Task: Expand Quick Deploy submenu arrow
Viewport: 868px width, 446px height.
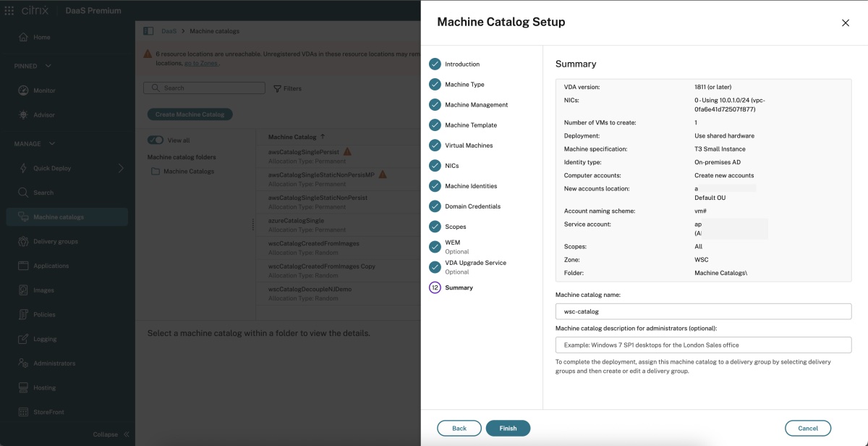Action: 121,168
